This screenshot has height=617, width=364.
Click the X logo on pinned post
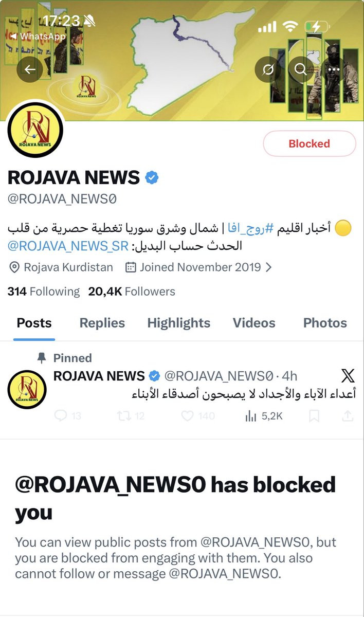point(348,376)
